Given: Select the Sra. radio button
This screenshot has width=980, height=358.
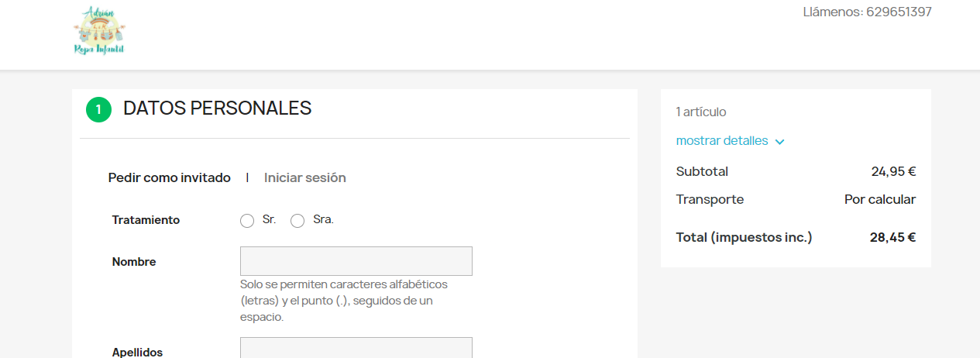Looking at the screenshot, I should point(297,221).
